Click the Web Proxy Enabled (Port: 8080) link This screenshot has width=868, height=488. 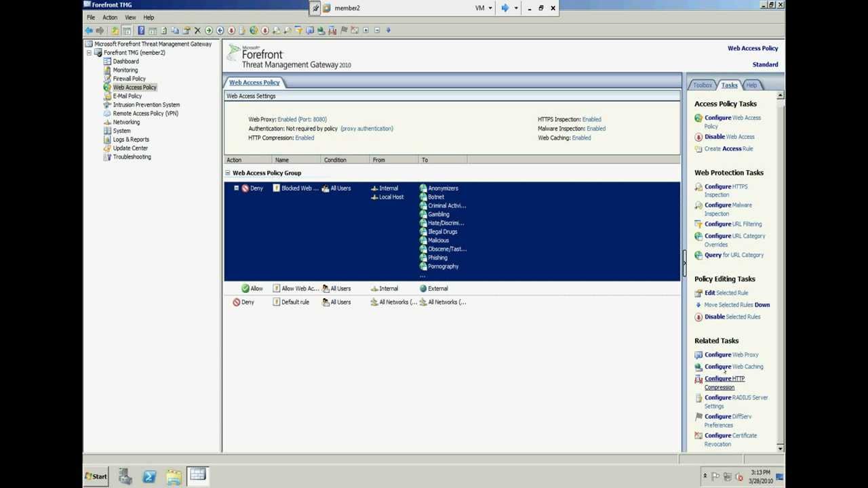click(x=302, y=119)
